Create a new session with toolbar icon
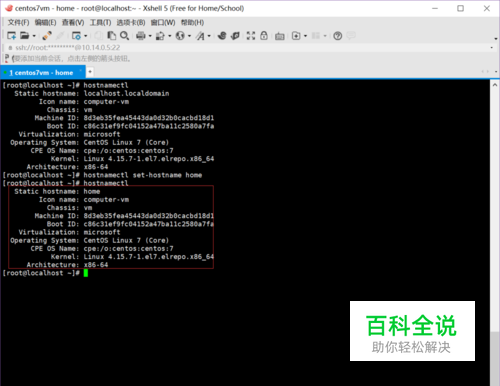The height and width of the screenshot is (386, 500). click(11, 35)
